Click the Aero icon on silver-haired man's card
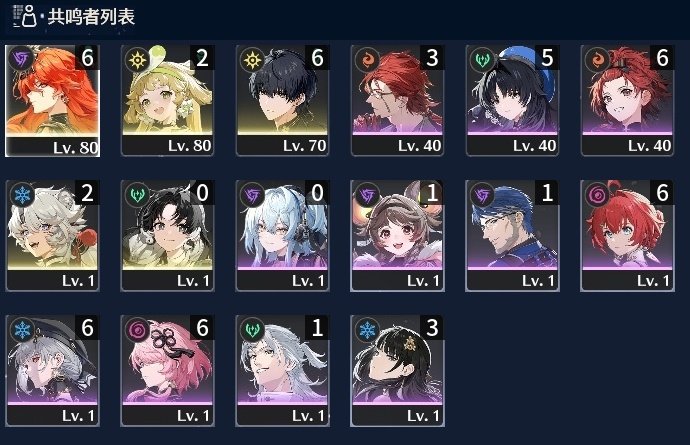Screen dimensions: 690x445 (252, 329)
